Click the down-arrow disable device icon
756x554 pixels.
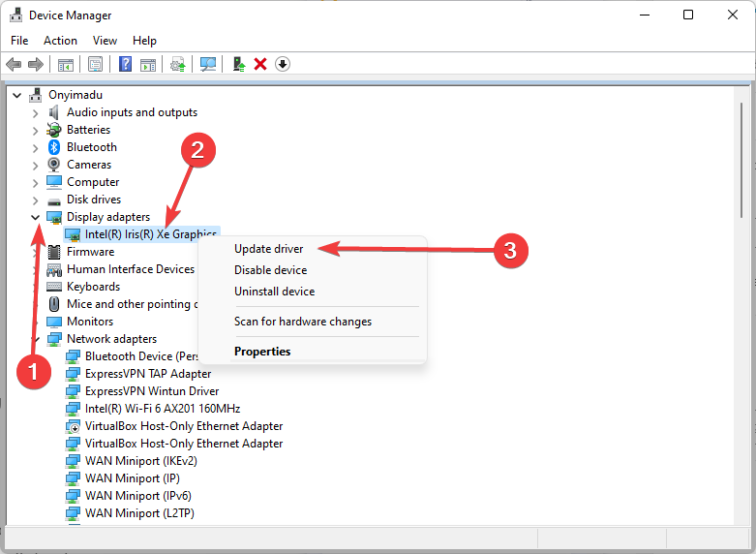[283, 64]
